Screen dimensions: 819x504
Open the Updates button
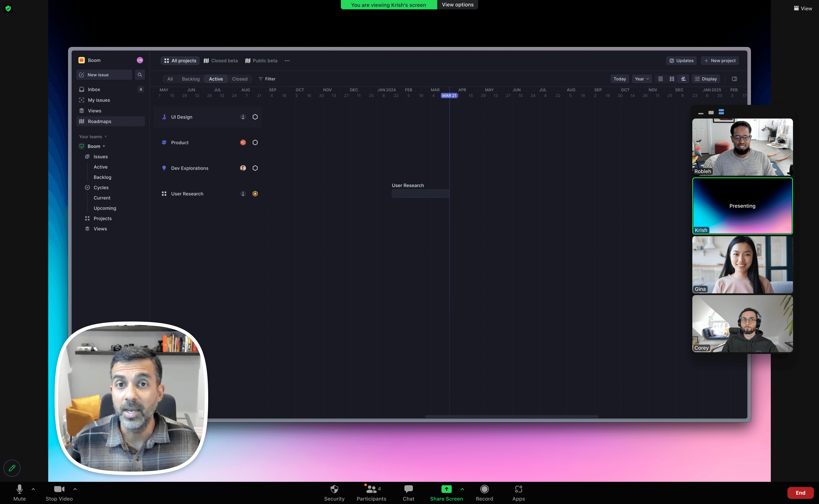[681, 61]
